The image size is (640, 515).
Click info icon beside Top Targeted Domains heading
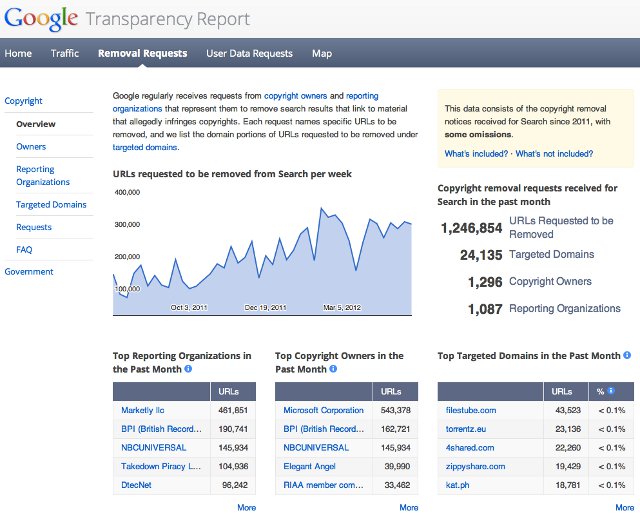626,355
